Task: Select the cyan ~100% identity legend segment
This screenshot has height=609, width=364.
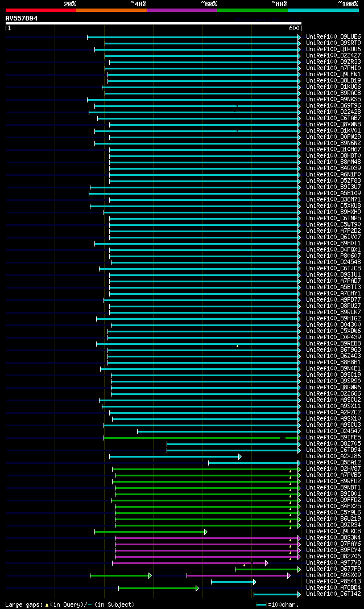Action: (x=323, y=10)
